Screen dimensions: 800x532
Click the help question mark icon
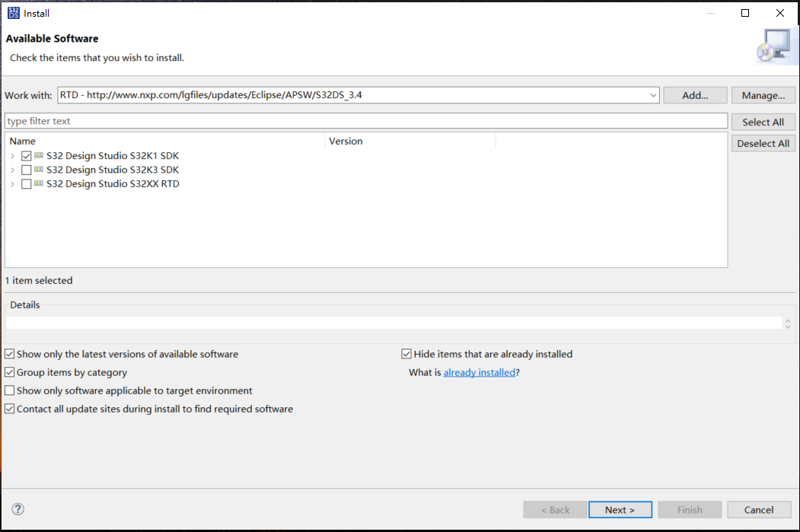18,509
